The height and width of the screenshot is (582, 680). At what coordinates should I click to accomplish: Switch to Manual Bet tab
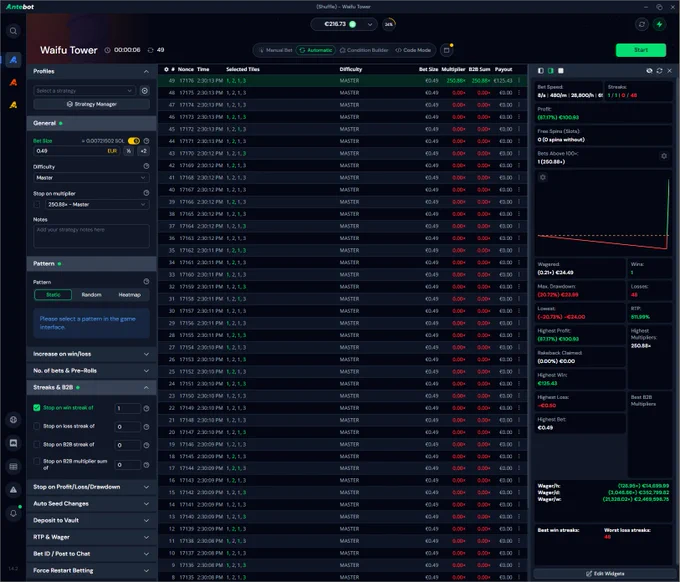tap(276, 50)
